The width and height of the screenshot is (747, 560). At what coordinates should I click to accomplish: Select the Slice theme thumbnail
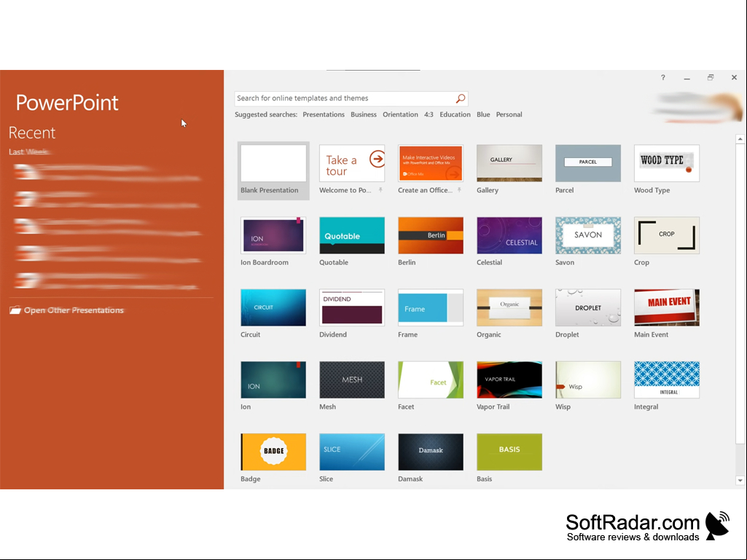click(352, 452)
